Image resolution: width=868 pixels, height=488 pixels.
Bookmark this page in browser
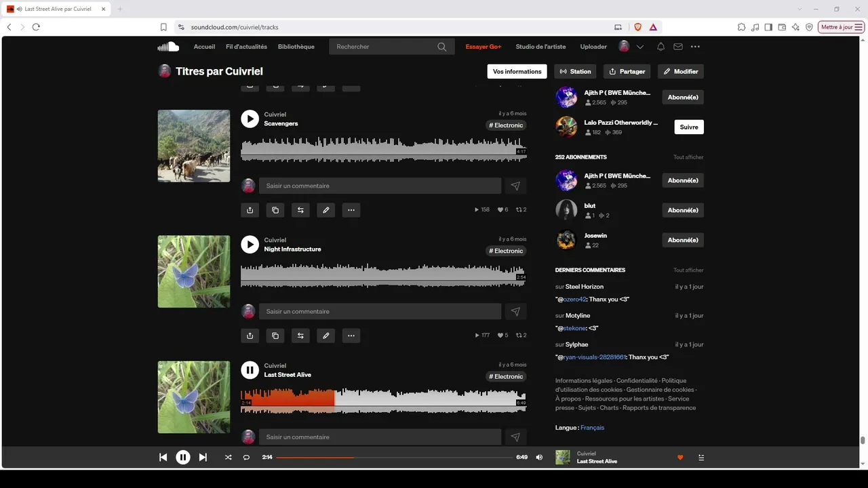coord(163,27)
